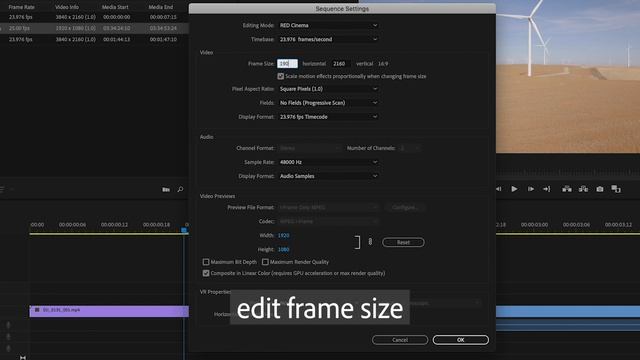Open the Fields dropdown
The height and width of the screenshot is (360, 640).
(x=328, y=103)
